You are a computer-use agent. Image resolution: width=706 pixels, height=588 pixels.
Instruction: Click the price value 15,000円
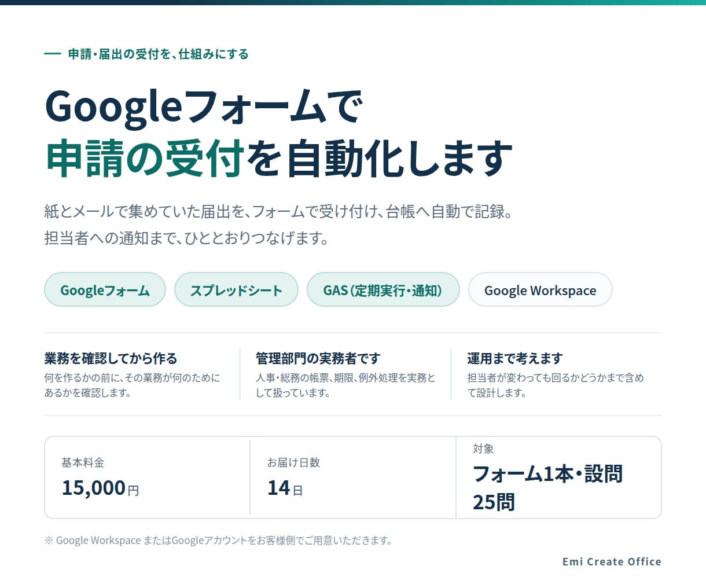[100, 488]
